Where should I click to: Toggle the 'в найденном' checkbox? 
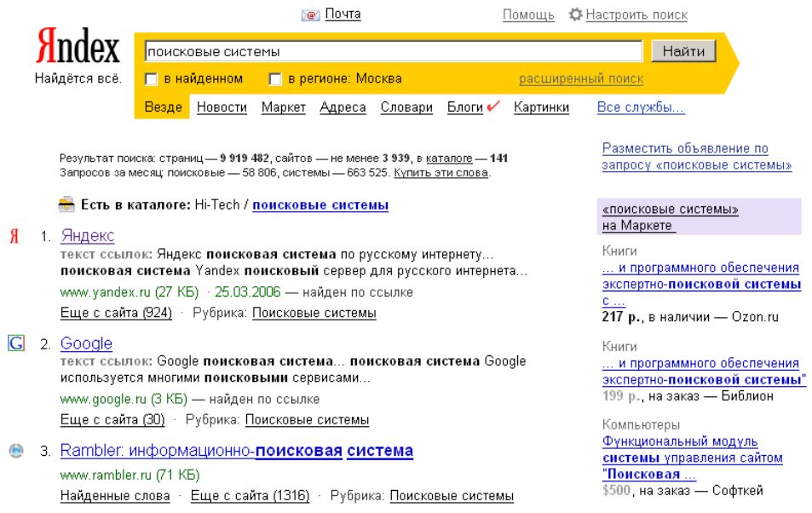pyautogui.click(x=151, y=78)
